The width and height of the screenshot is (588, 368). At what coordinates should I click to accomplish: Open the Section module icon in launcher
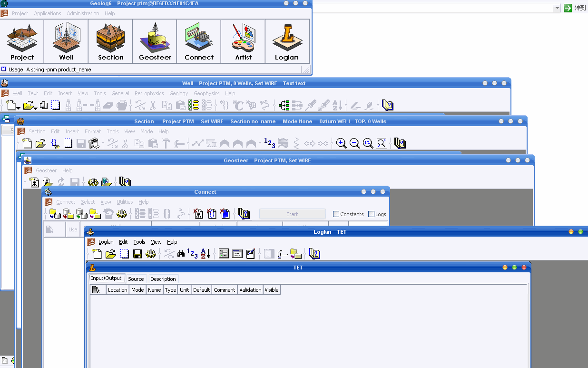110,41
